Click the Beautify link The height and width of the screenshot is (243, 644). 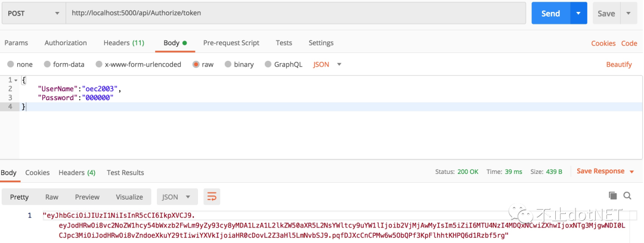(x=619, y=64)
